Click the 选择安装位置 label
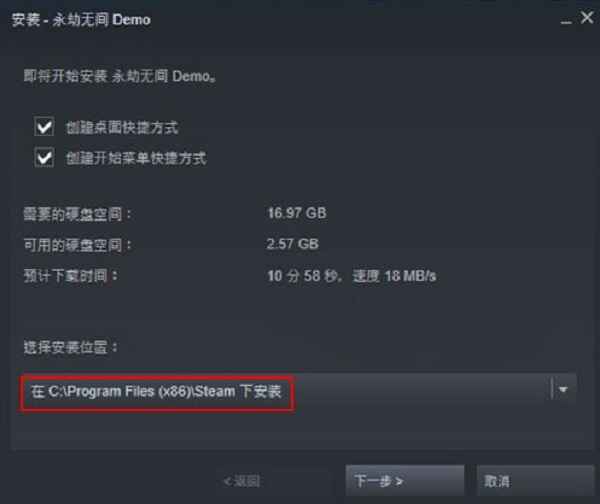 [x=71, y=347]
